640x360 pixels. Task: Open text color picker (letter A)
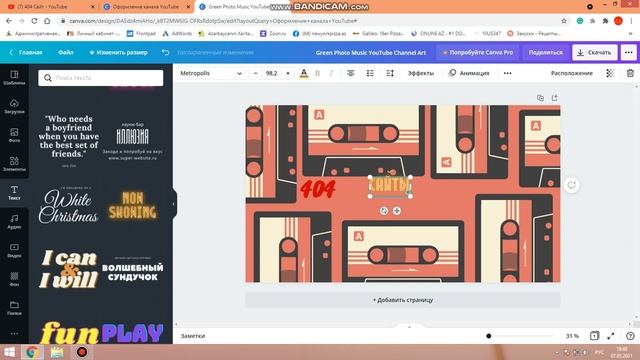[x=304, y=73]
